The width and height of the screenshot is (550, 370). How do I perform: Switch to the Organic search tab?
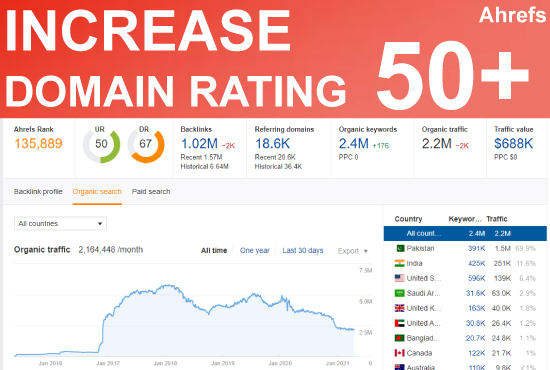pyautogui.click(x=97, y=191)
